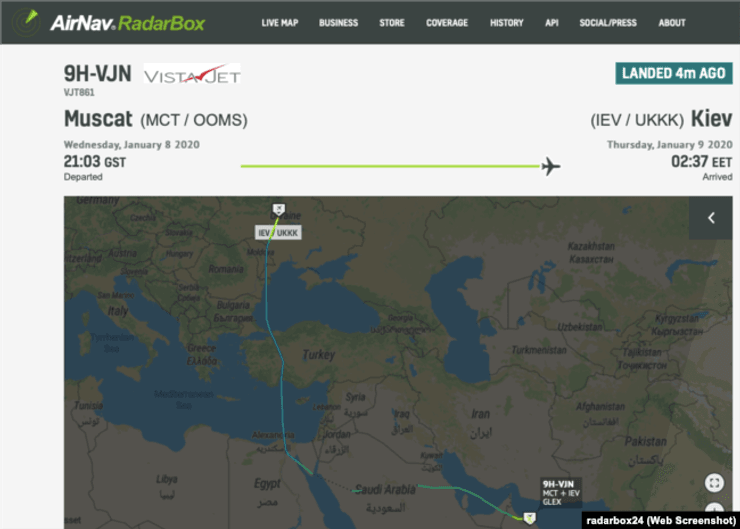Click the API navigation link

tap(552, 23)
